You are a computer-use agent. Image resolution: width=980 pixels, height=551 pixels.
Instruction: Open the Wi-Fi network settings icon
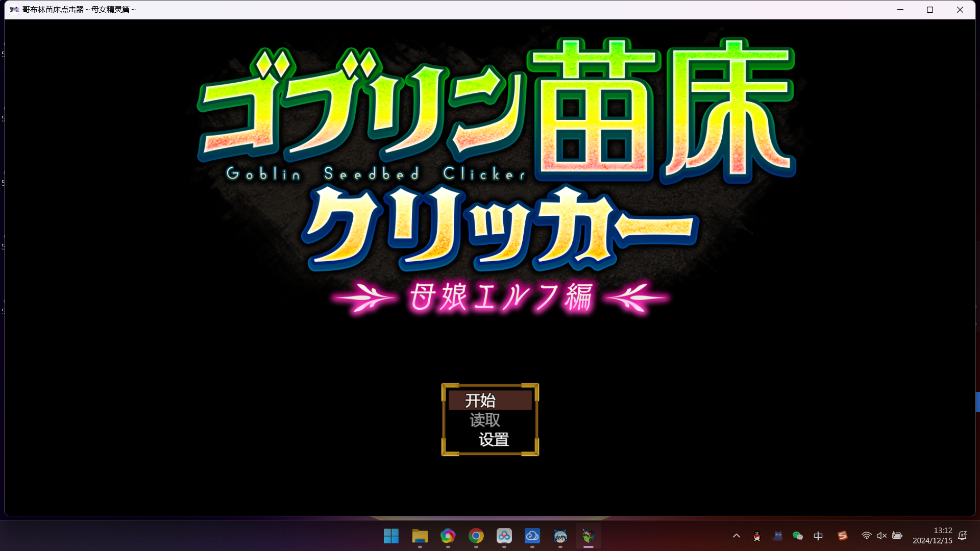pos(866,536)
